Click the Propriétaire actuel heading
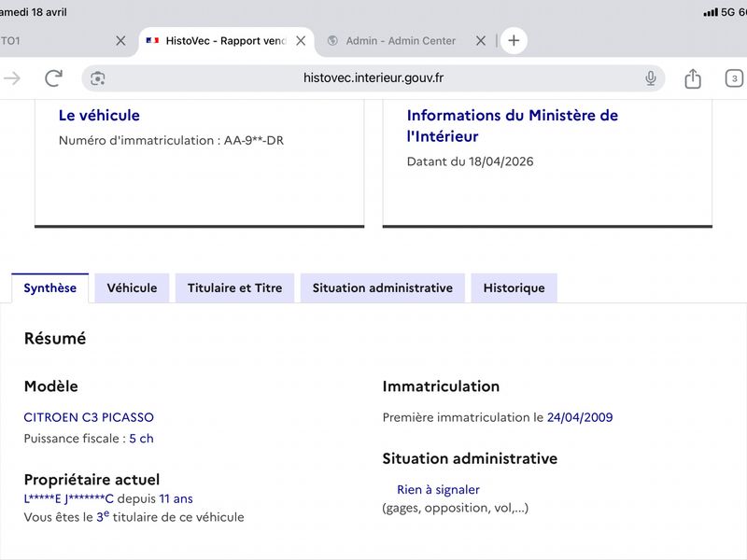747x560 pixels. tap(92, 480)
